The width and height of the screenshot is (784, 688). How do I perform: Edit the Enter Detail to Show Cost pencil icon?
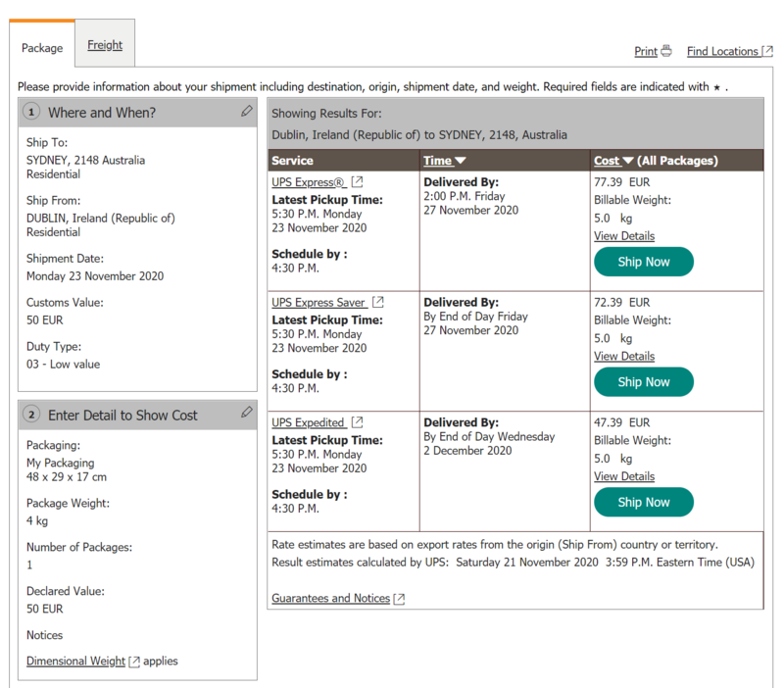[247, 412]
